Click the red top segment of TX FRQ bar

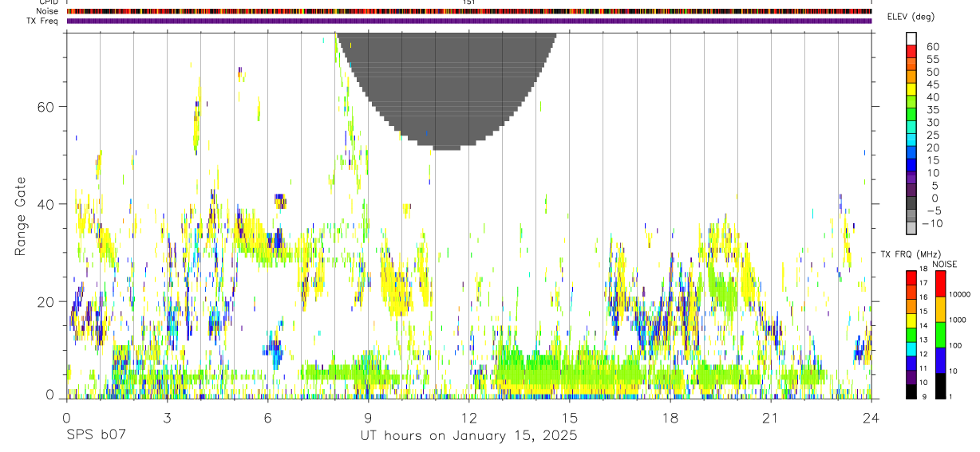tap(911, 277)
